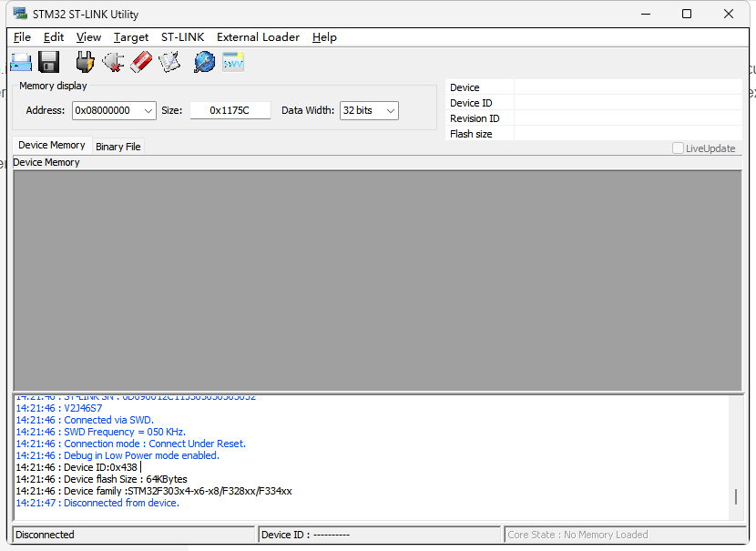The image size is (756, 551).
Task: Open the External Loader menu
Action: pos(258,37)
